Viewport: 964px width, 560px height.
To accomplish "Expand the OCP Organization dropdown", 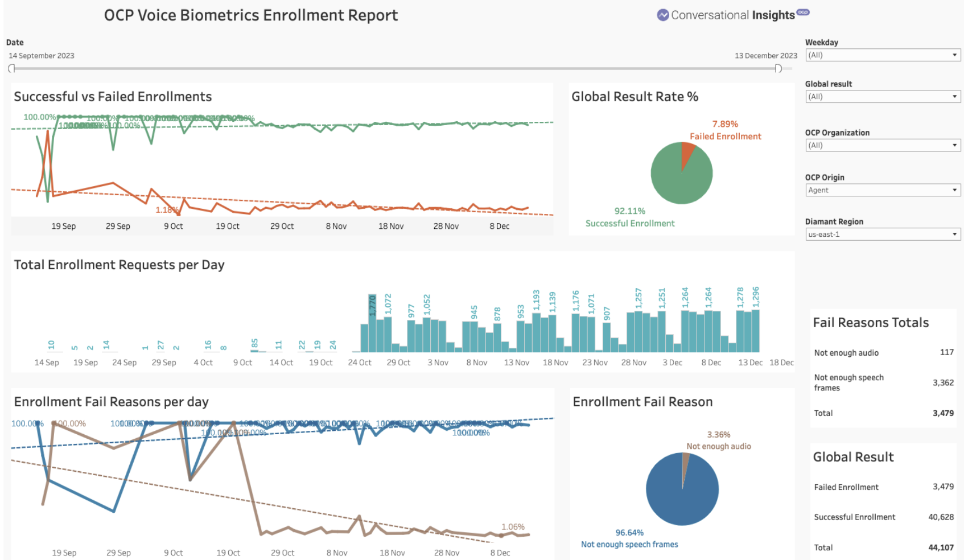I will (883, 145).
